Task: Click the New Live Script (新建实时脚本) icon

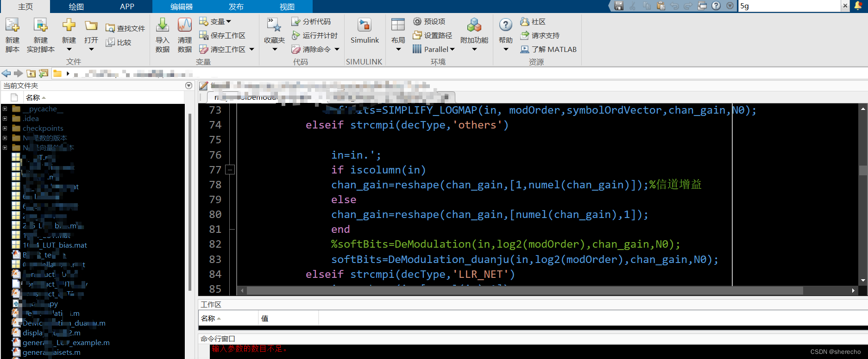Action: (41, 26)
